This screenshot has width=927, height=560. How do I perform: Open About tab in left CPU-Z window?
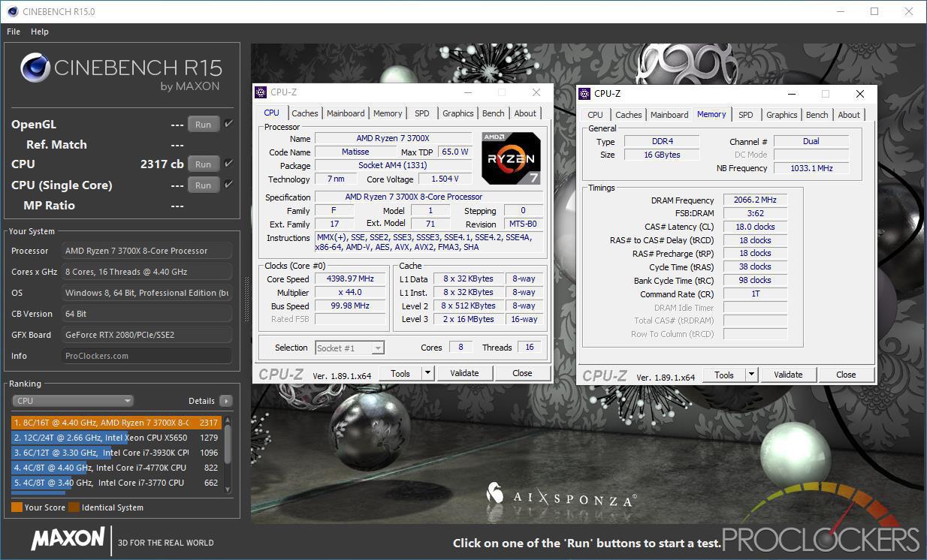coord(525,113)
